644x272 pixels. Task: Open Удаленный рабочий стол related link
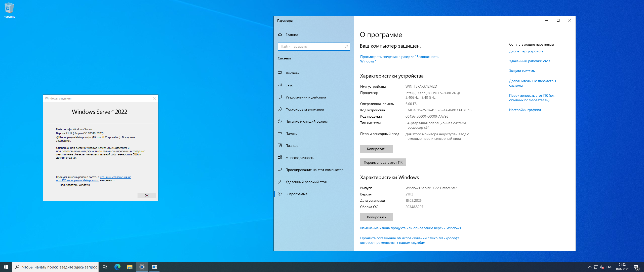(530, 61)
